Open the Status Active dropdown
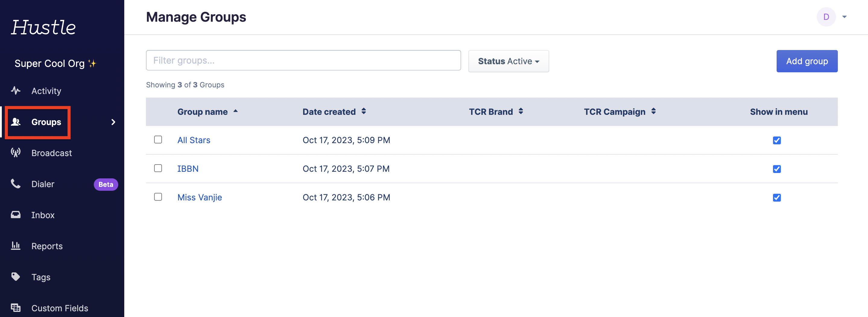 click(508, 61)
